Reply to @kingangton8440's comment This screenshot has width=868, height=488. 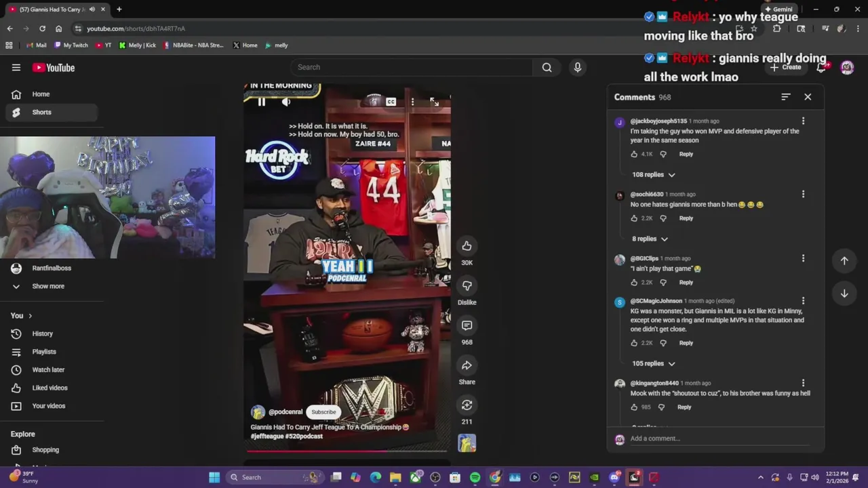pyautogui.click(x=684, y=407)
